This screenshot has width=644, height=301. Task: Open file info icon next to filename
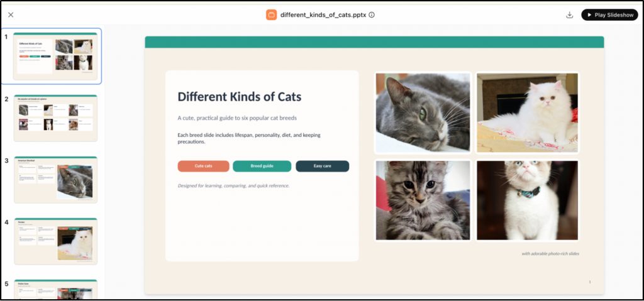pos(371,15)
